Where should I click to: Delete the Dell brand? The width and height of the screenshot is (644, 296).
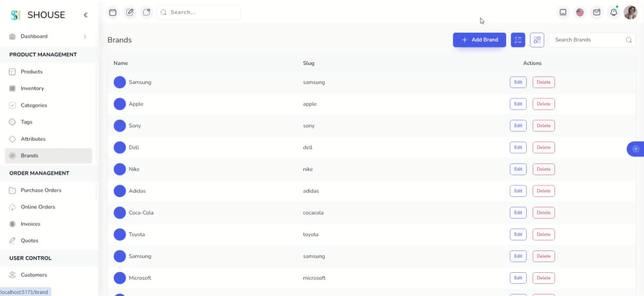click(x=544, y=147)
